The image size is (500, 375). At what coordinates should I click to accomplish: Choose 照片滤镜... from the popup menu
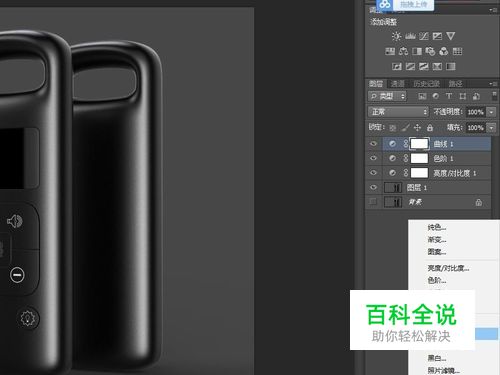444,370
